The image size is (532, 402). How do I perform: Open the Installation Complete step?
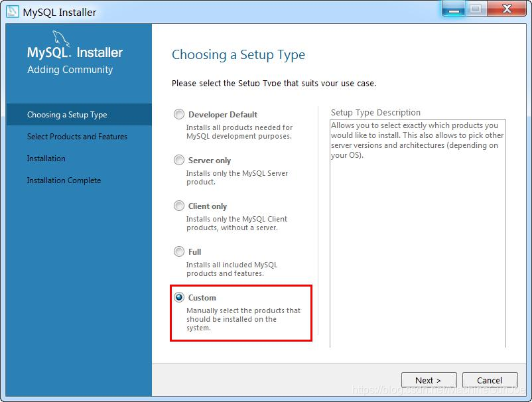[64, 180]
